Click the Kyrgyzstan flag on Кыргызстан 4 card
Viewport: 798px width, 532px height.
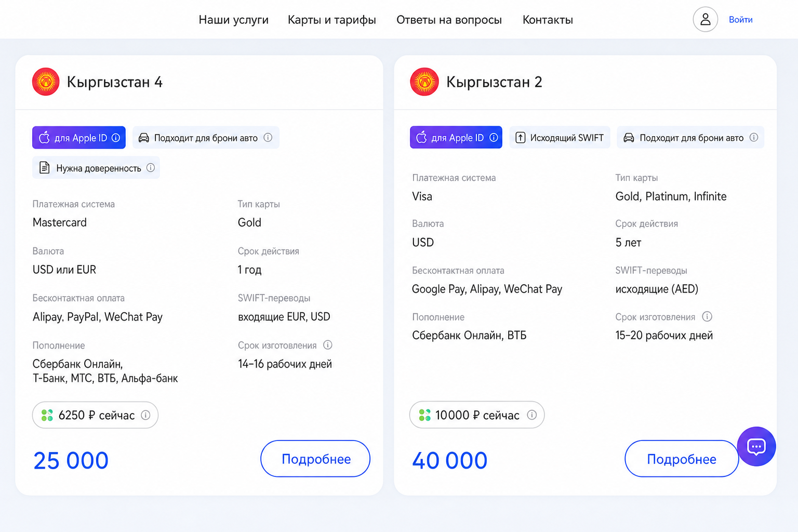tap(46, 82)
